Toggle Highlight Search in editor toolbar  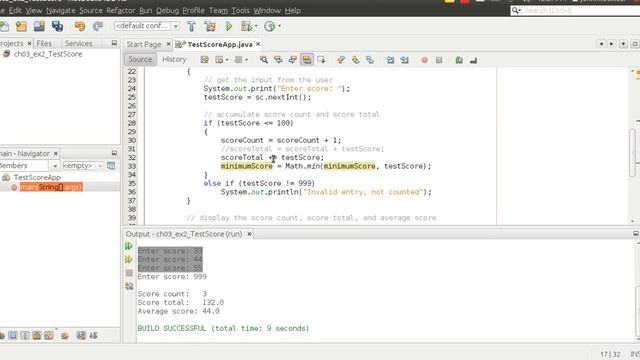click(x=307, y=60)
